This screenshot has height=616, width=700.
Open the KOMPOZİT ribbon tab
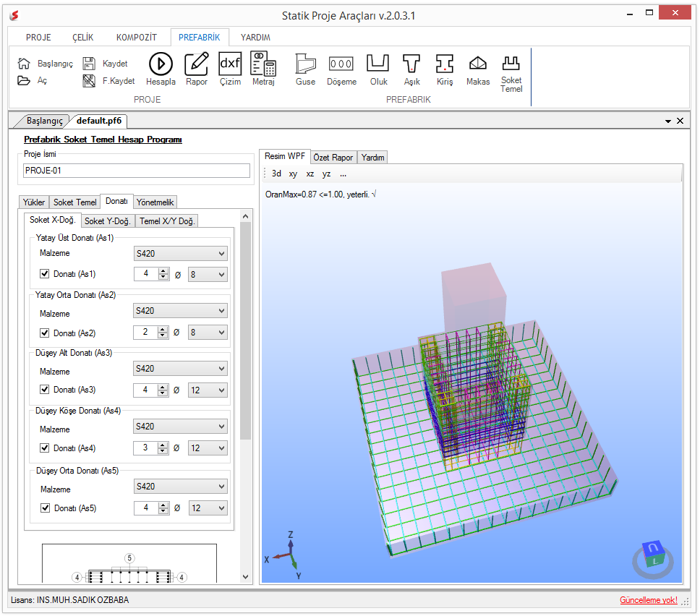click(x=137, y=38)
